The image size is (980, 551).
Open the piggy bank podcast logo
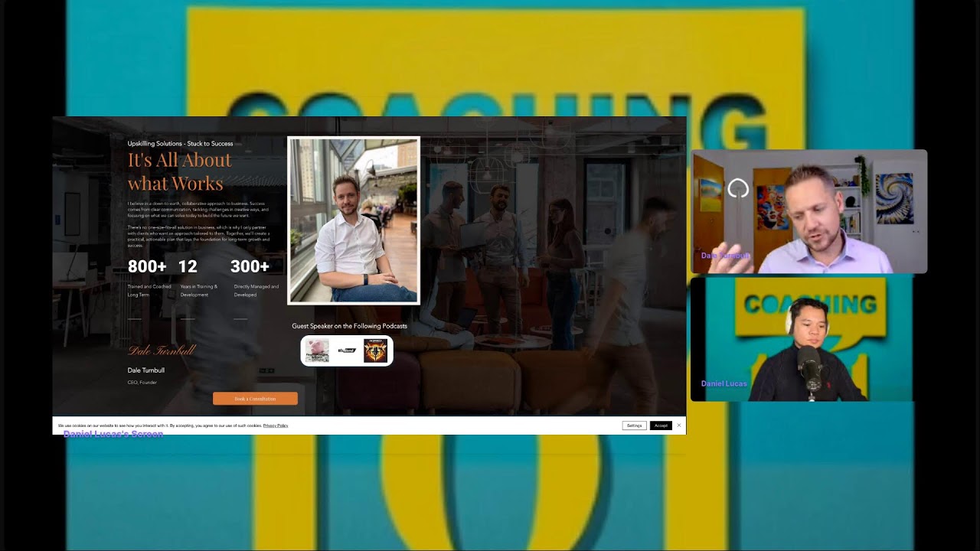tap(317, 350)
